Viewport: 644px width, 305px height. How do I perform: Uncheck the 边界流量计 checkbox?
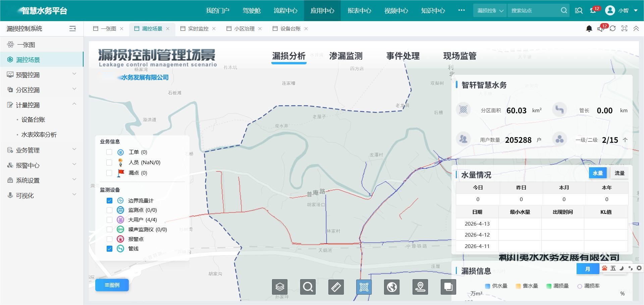[x=109, y=200]
